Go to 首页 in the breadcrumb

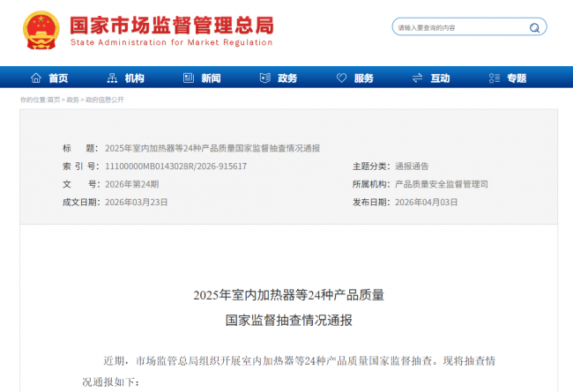point(54,100)
